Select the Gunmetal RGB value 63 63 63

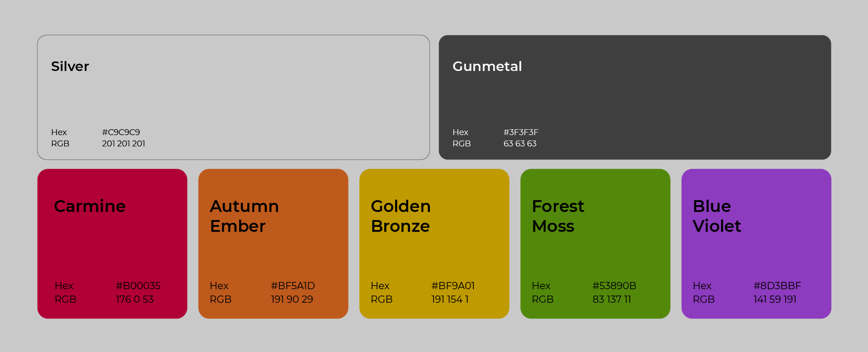(x=520, y=144)
